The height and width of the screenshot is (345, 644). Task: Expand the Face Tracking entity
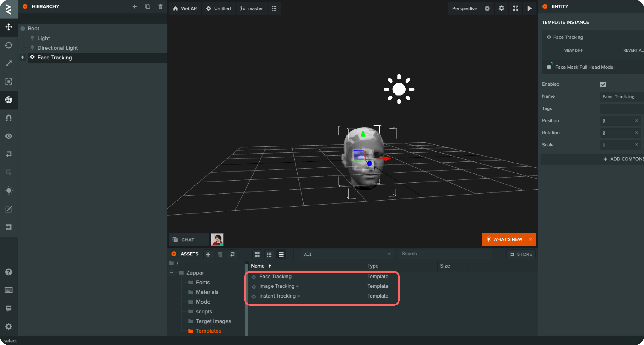click(x=23, y=57)
